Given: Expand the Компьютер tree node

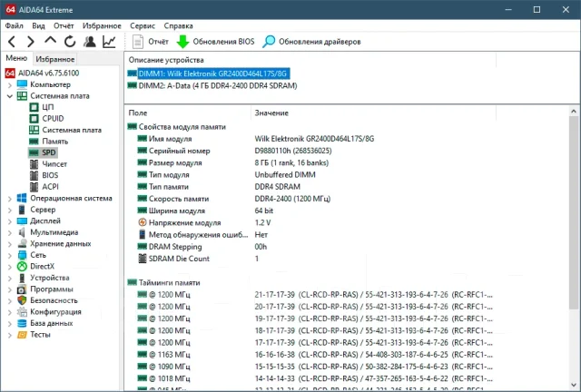Looking at the screenshot, I should 10,85.
